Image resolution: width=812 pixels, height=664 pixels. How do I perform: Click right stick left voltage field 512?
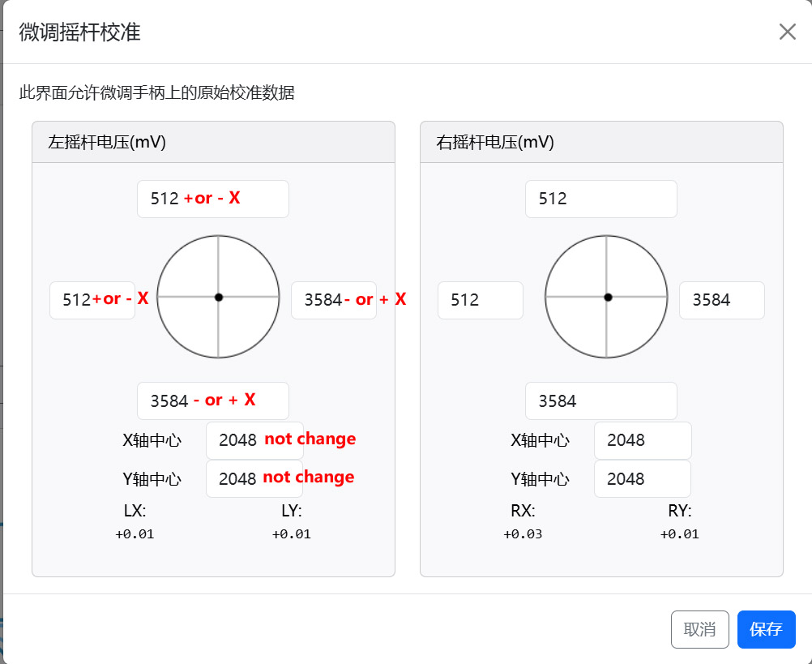(x=480, y=300)
